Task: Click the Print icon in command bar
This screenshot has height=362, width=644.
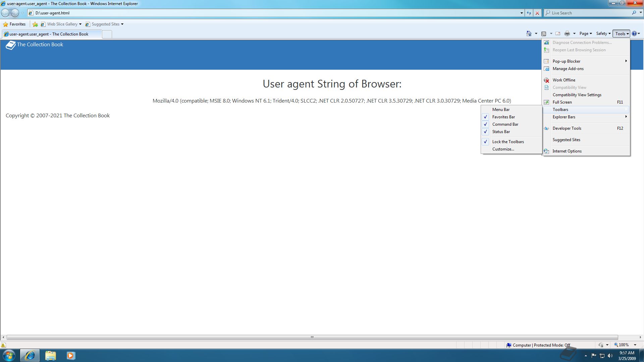Action: pyautogui.click(x=567, y=34)
